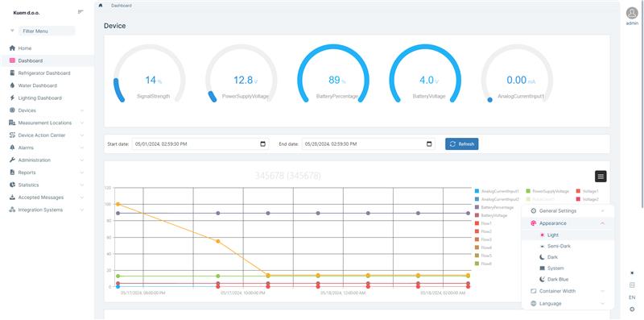
Task: Open the Start date calendar picker icon
Action: coord(263,144)
